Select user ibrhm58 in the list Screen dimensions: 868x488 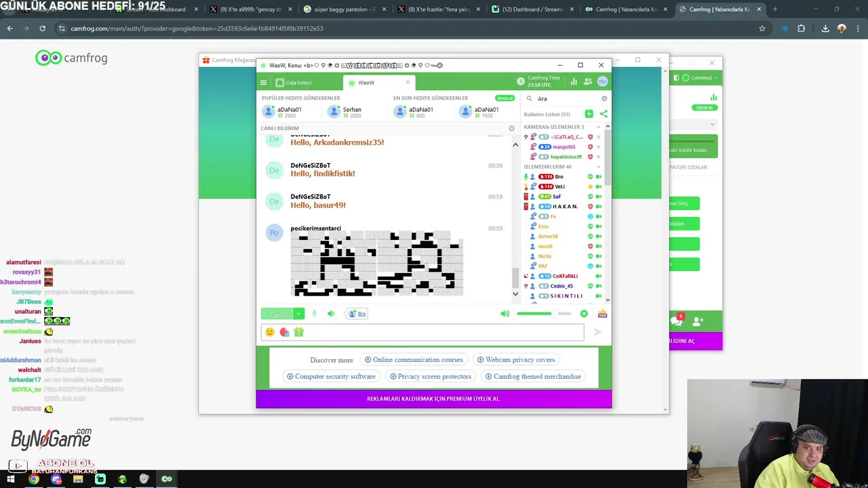(x=548, y=237)
